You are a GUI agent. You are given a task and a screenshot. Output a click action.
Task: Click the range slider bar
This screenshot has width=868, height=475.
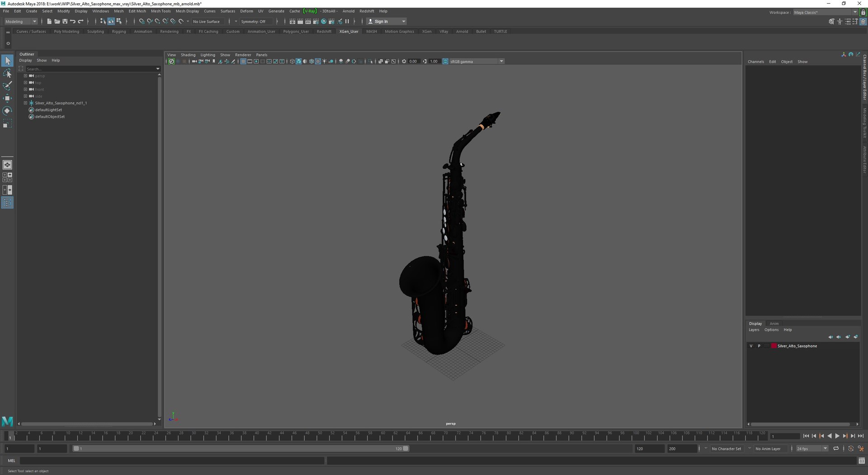(x=241, y=449)
